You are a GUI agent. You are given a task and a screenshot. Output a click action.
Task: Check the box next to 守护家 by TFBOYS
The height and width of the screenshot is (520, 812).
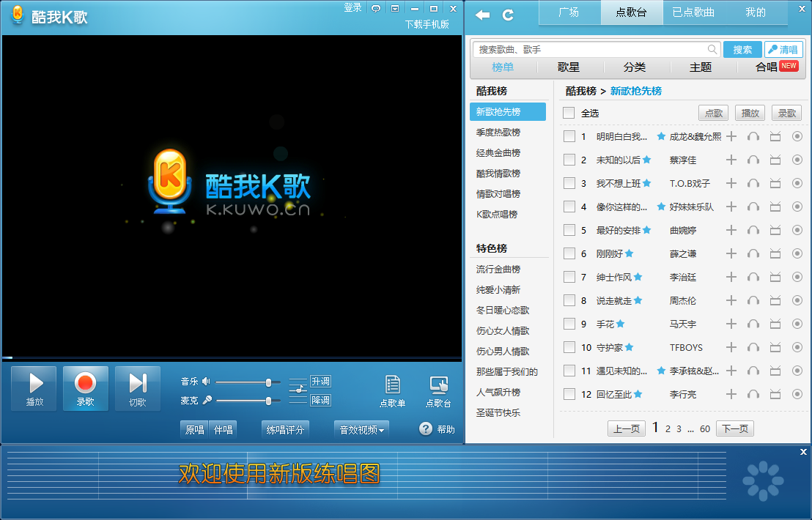click(569, 347)
